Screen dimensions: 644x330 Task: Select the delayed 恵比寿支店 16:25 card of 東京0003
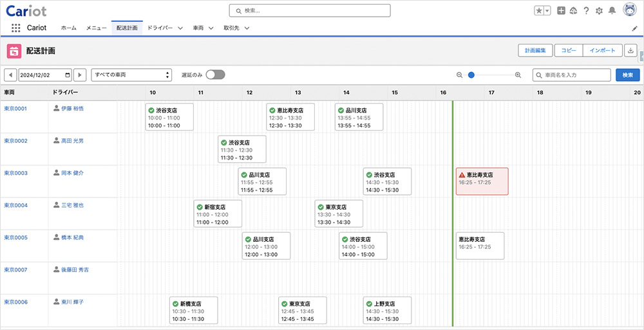[482, 181]
